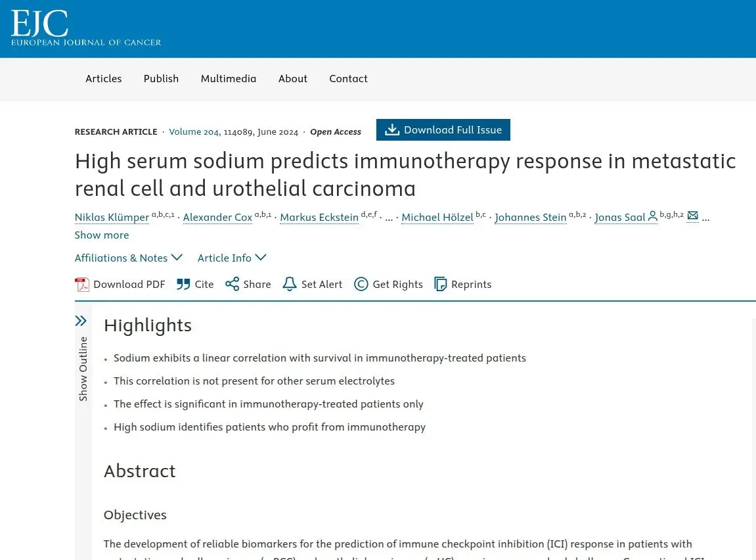756x560 pixels.
Task: Expand the Affiliations & Notes dropdown
Action: click(x=128, y=258)
